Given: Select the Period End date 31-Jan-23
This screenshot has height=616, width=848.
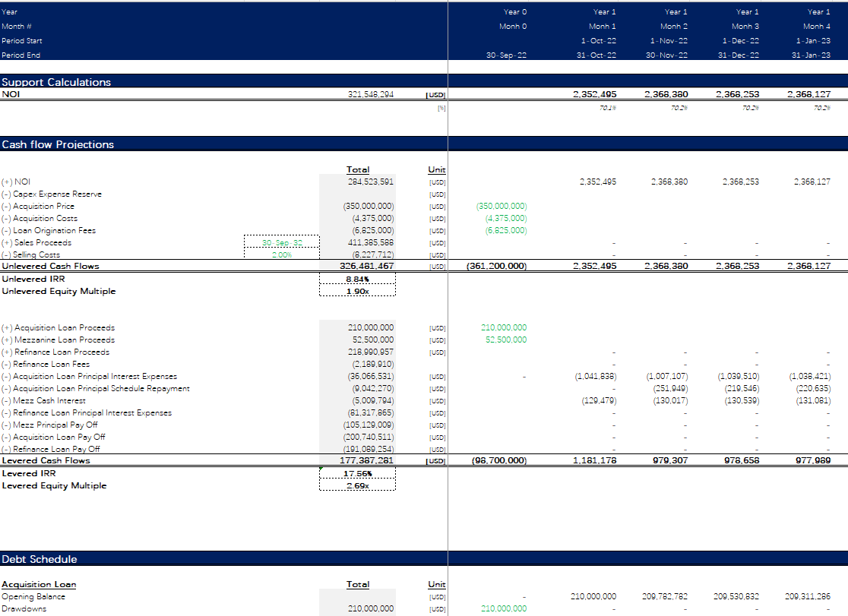Looking at the screenshot, I should 810,55.
